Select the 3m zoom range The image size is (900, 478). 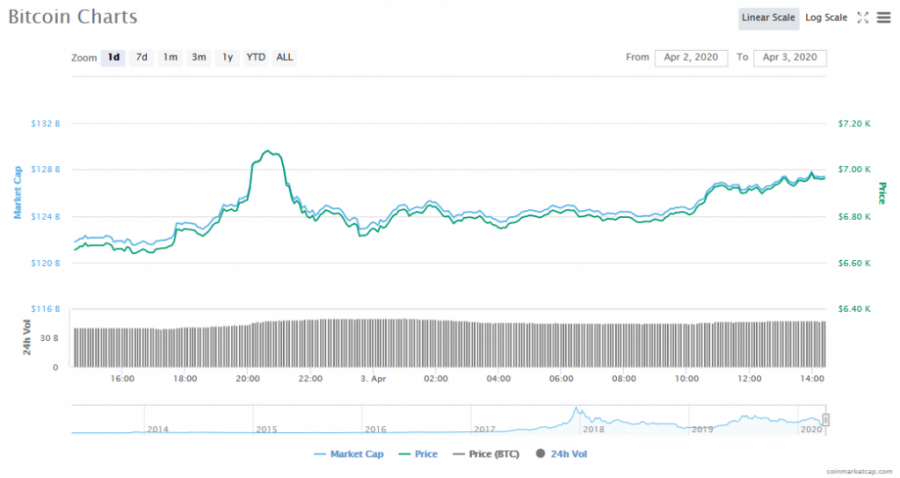coord(199,57)
